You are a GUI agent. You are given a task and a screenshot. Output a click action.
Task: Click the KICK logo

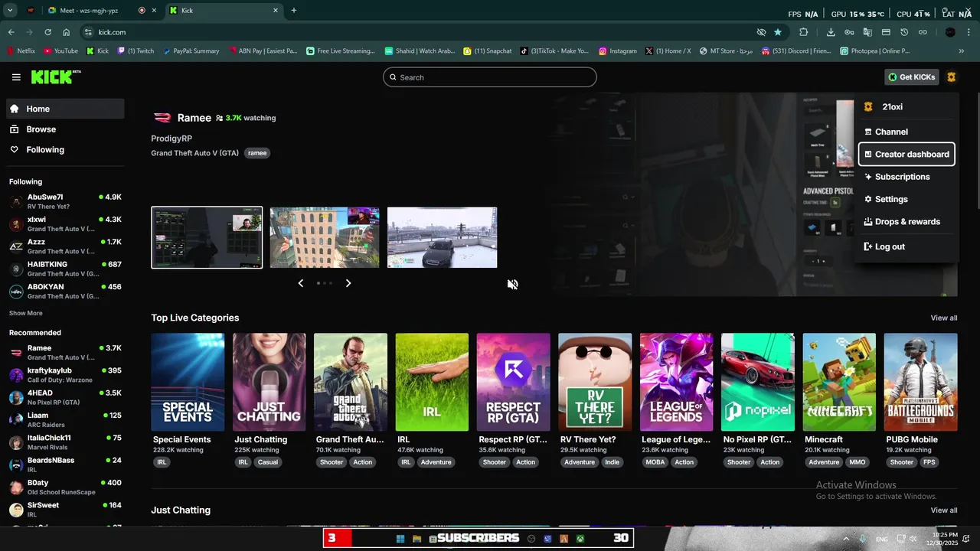[x=56, y=77]
